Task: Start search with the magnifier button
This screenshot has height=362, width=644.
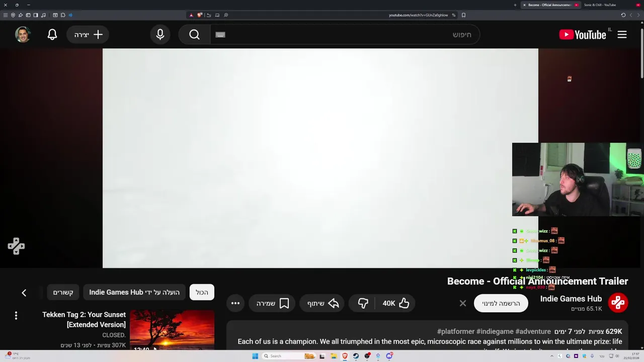Action: (194, 35)
